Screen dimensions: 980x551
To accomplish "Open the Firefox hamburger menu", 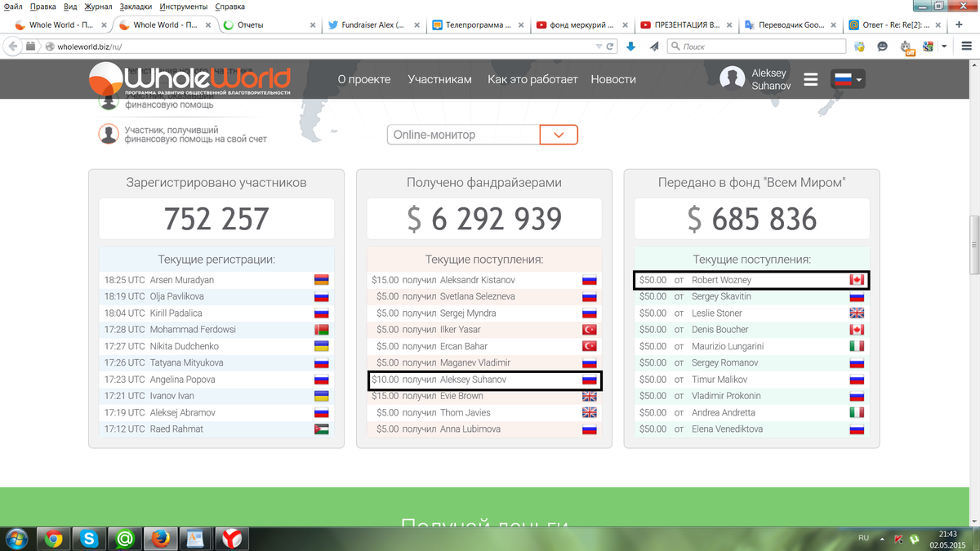I will [x=964, y=47].
